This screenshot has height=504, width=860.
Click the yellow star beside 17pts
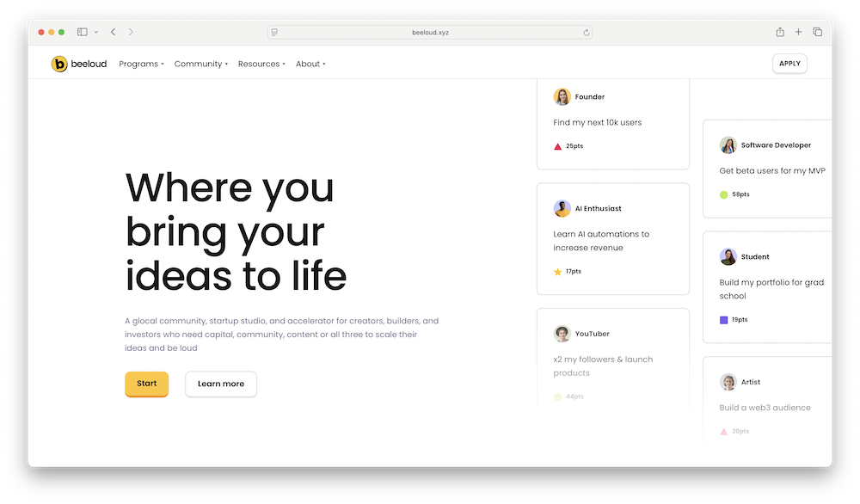558,272
